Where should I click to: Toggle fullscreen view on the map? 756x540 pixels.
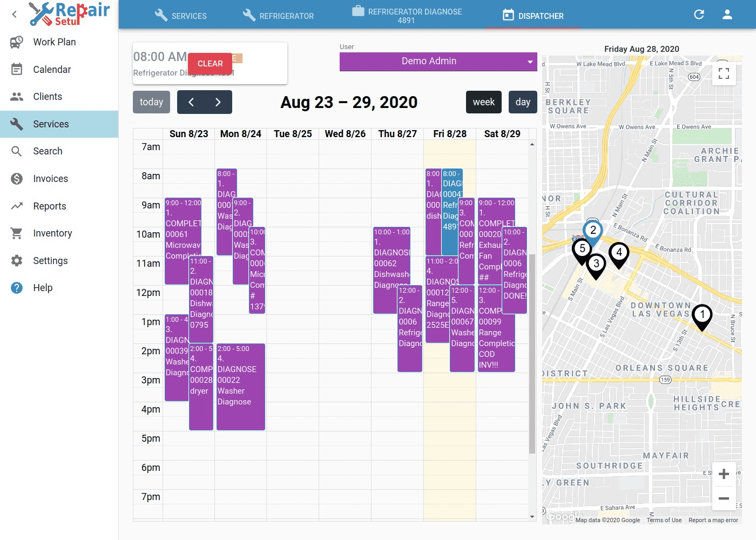tap(724, 73)
